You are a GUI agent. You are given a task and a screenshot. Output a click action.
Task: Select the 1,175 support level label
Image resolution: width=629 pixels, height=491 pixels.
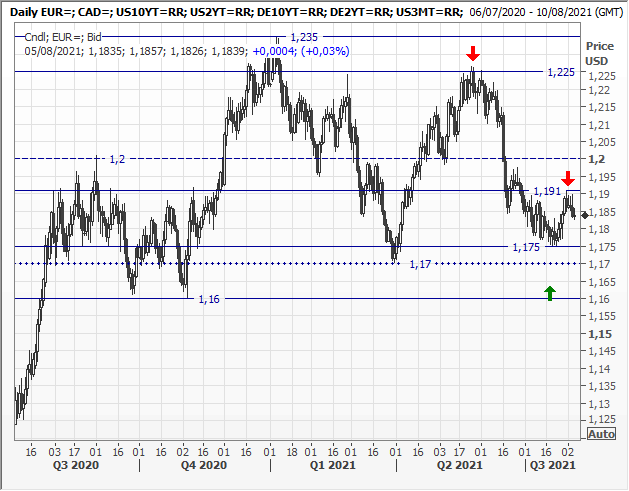(x=525, y=247)
